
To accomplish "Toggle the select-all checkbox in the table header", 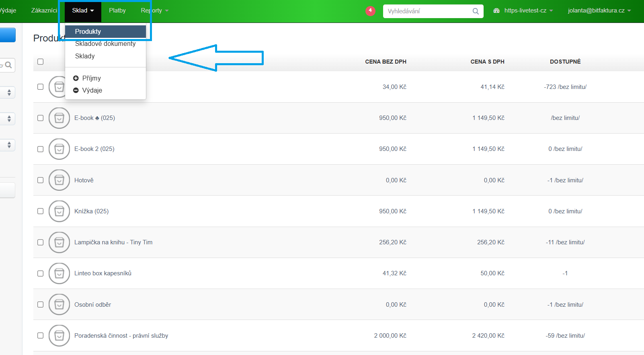I will coord(40,62).
